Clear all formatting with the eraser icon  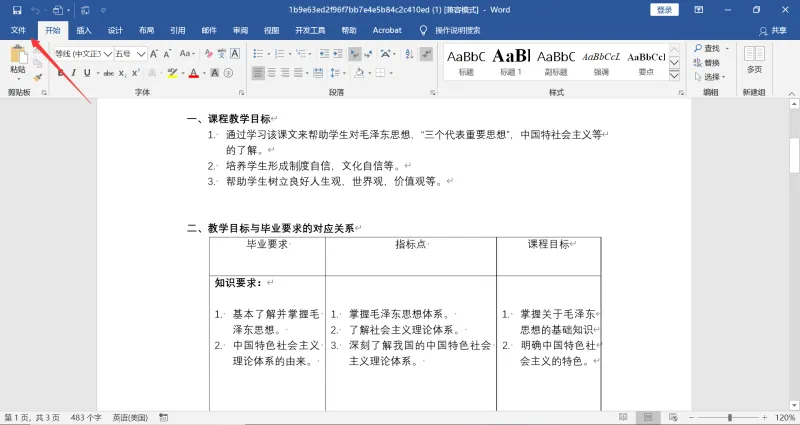(208, 54)
